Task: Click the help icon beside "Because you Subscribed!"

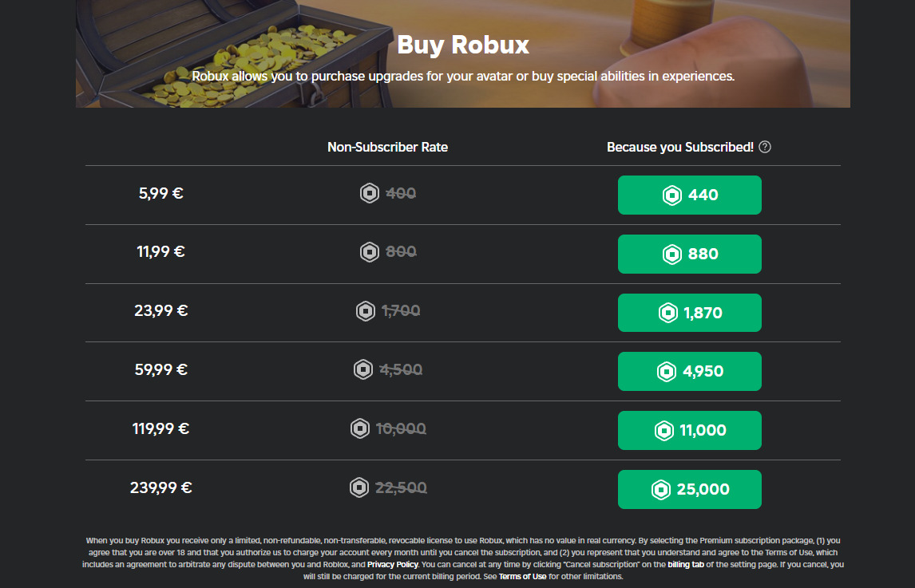Action: pos(765,147)
